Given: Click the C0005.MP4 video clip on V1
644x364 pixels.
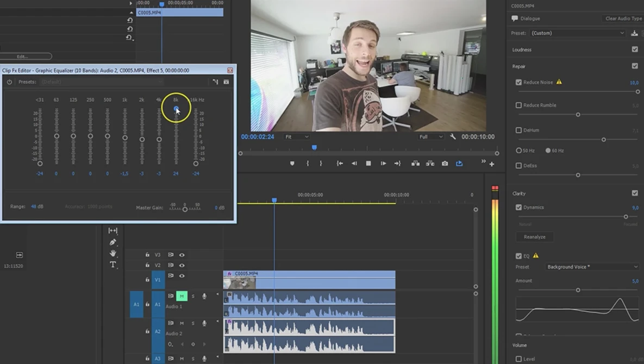Looking at the screenshot, I should pyautogui.click(x=309, y=280).
